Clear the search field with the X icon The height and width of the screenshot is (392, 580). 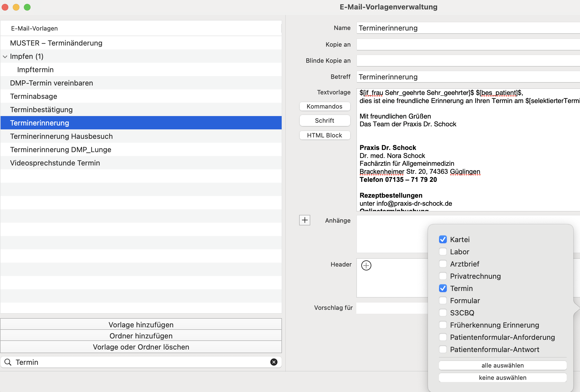click(x=274, y=362)
